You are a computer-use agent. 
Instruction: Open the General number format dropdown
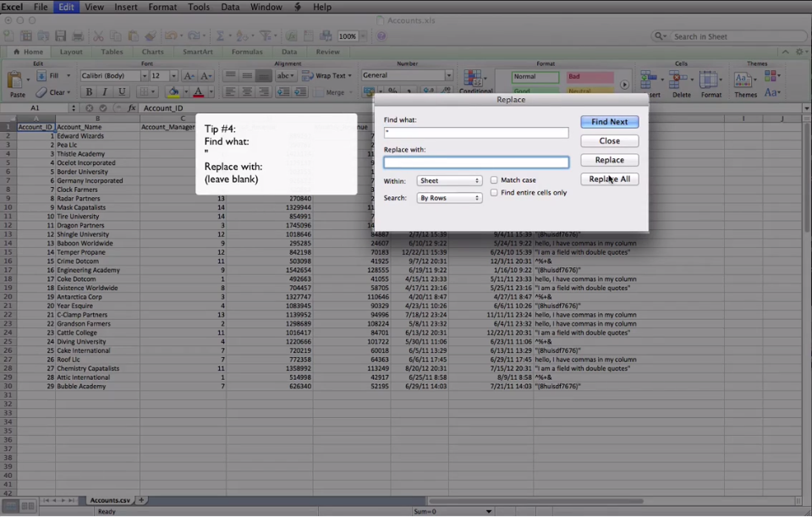(x=448, y=75)
